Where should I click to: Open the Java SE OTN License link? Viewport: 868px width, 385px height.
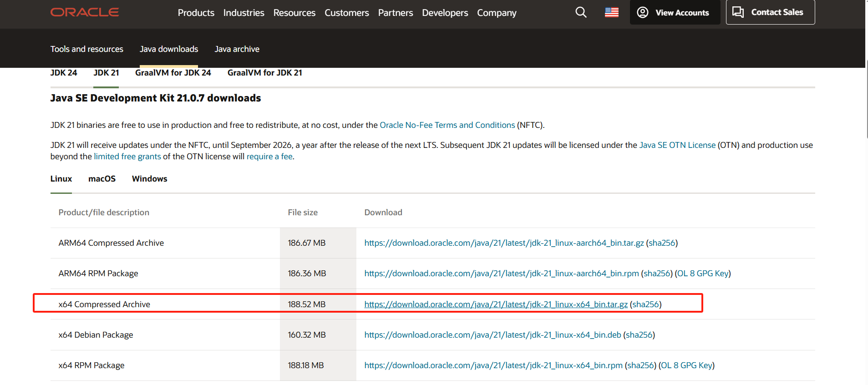(x=677, y=145)
